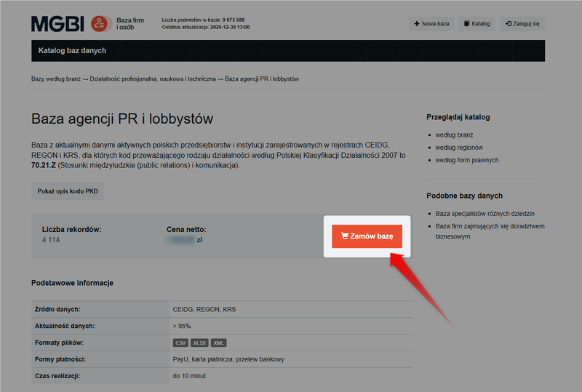582x392 pixels.
Task: Open Baza specjalistów różnych dziedzin link
Action: pyautogui.click(x=485, y=214)
